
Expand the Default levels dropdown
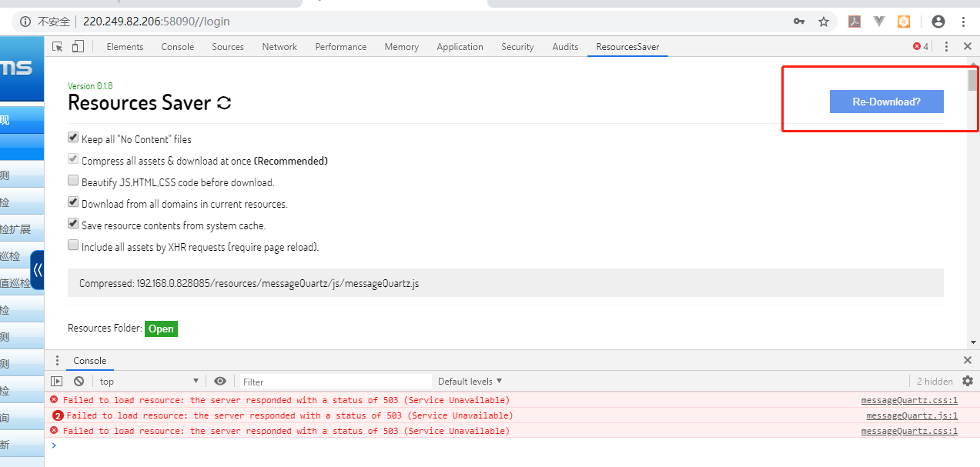(470, 381)
